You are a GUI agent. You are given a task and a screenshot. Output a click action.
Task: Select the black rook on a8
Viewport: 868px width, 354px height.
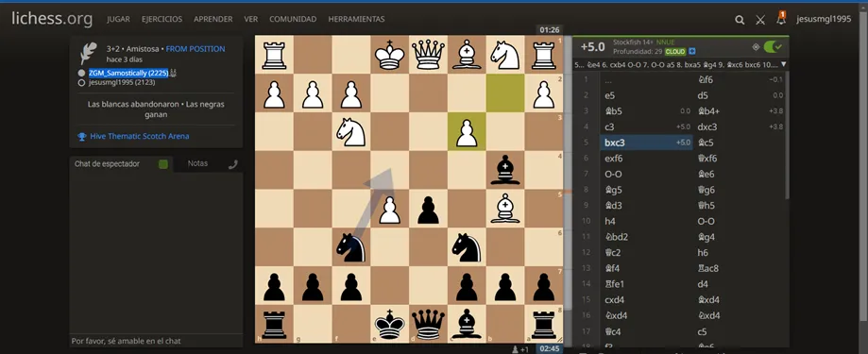544,325
